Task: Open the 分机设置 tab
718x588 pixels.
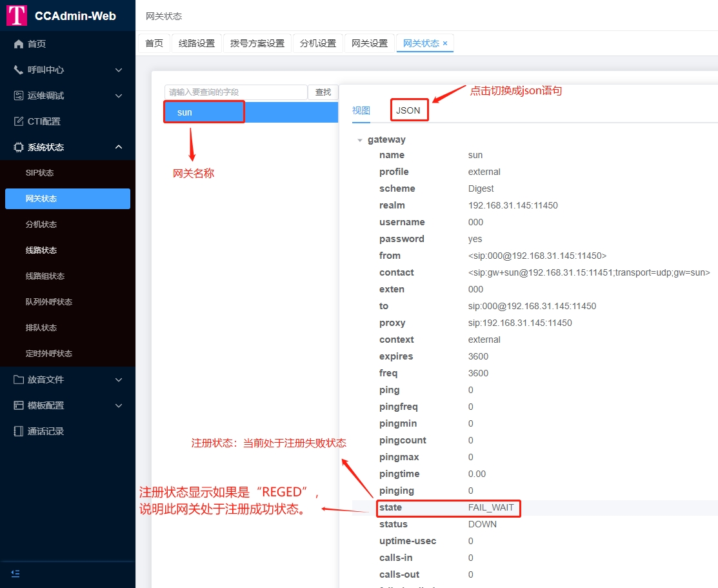Action: coord(317,43)
